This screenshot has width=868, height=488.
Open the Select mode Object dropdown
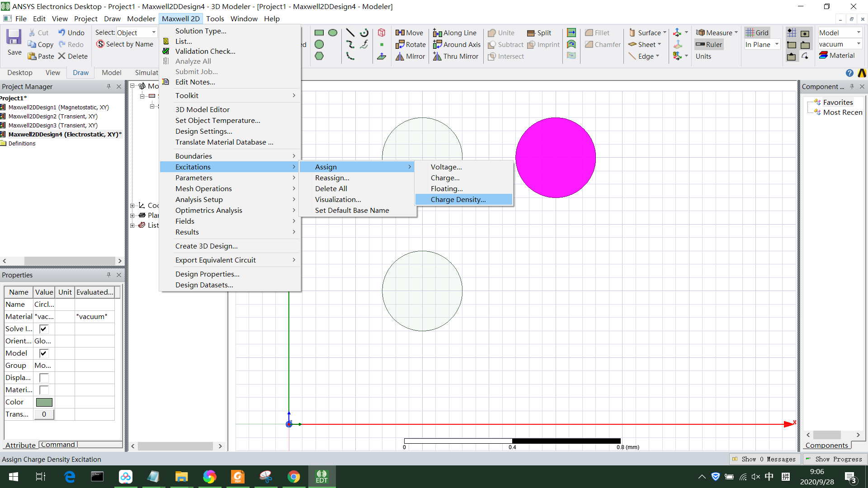(137, 33)
